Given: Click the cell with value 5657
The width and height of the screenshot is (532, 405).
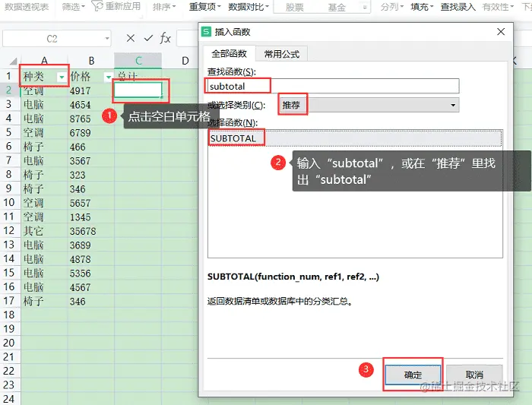Looking at the screenshot, I should [x=91, y=203].
